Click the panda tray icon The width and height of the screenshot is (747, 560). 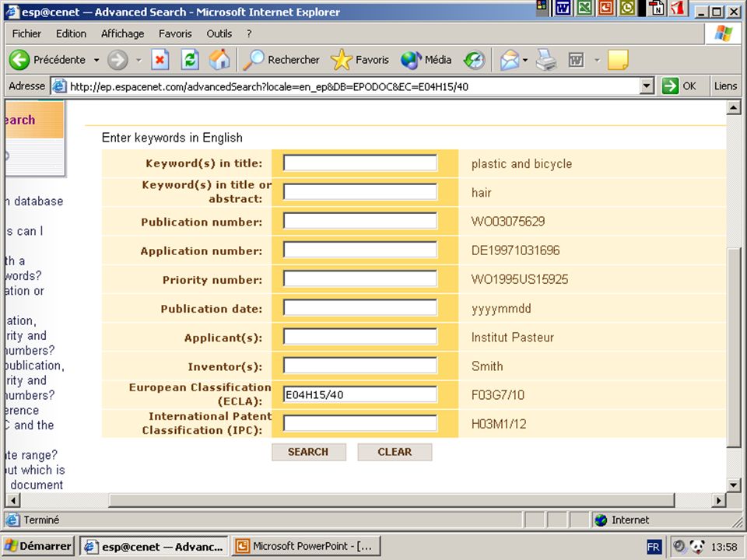coord(697,547)
